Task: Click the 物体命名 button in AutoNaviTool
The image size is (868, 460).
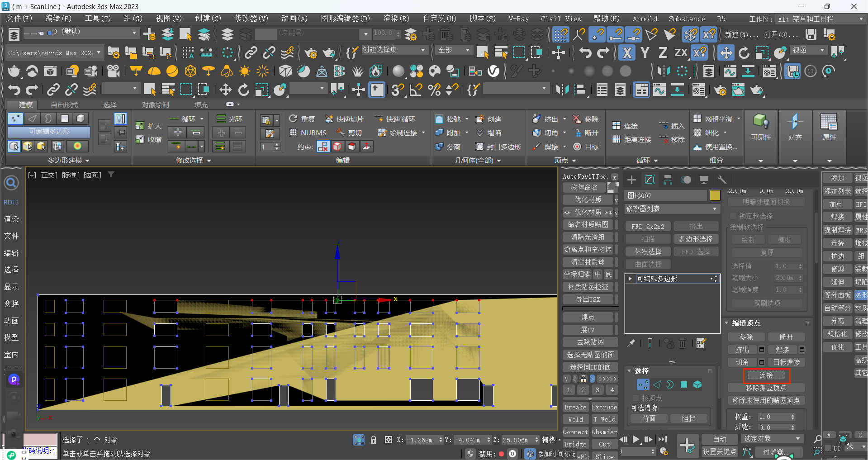Action: [584, 187]
